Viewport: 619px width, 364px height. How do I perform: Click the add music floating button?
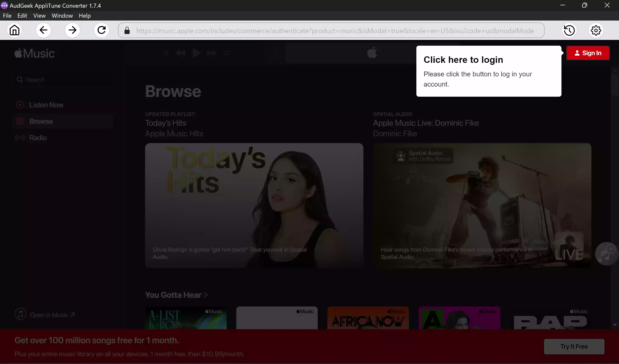(607, 254)
